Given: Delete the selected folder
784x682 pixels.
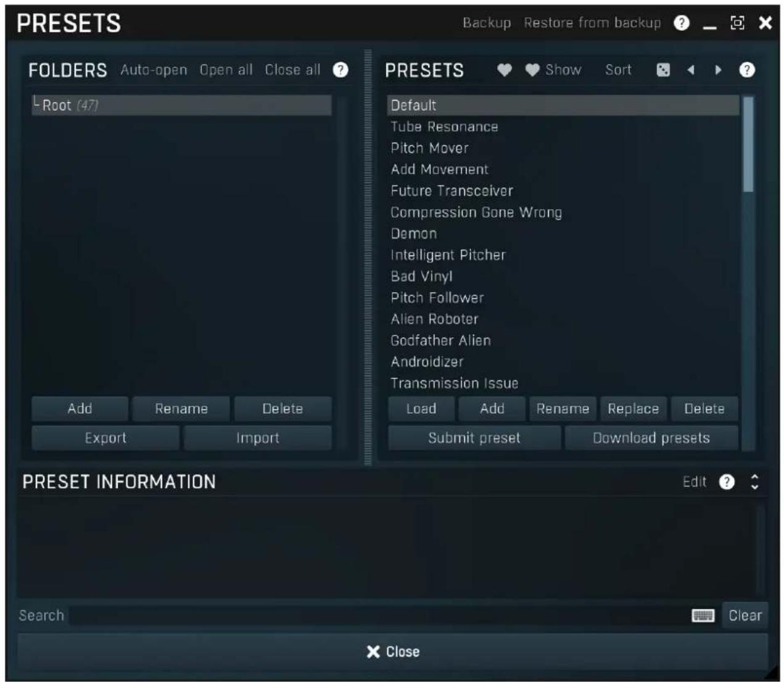Looking at the screenshot, I should tap(283, 409).
